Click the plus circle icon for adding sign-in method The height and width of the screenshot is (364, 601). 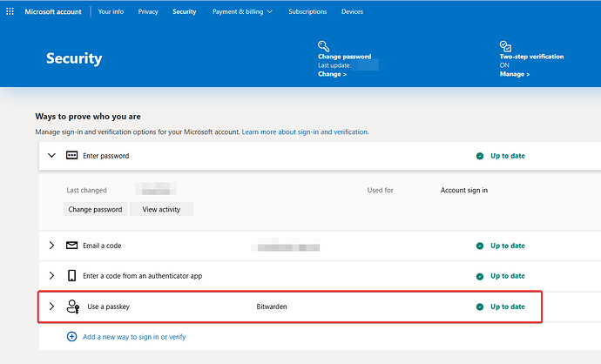pos(71,336)
